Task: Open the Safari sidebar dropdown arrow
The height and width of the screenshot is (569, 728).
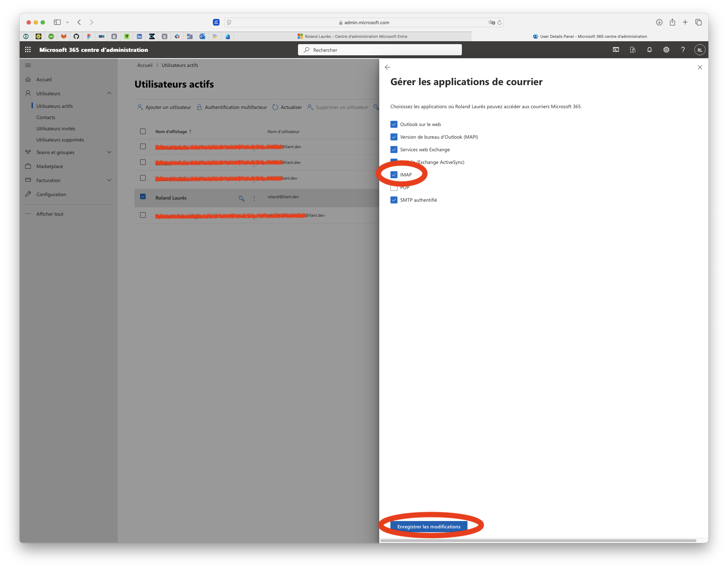Action: [68, 22]
